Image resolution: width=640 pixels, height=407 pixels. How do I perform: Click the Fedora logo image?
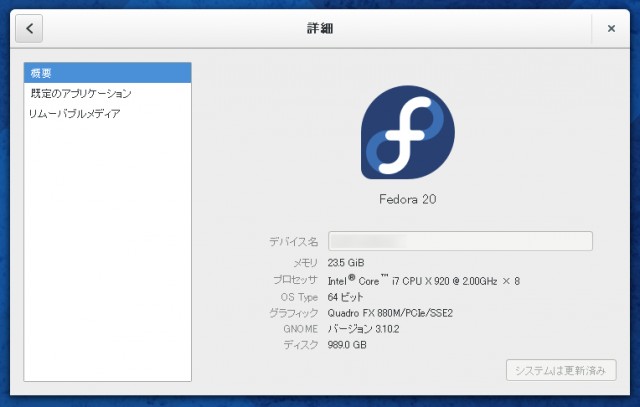pos(408,132)
